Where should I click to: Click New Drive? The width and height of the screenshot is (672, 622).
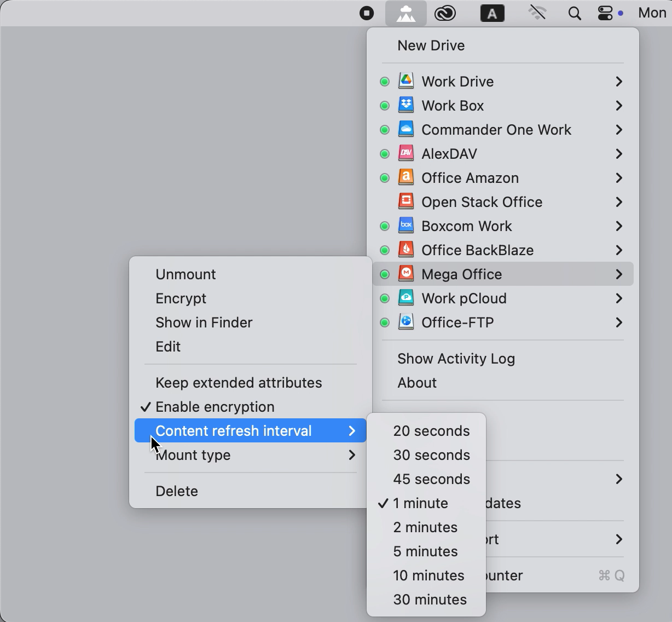click(503, 45)
